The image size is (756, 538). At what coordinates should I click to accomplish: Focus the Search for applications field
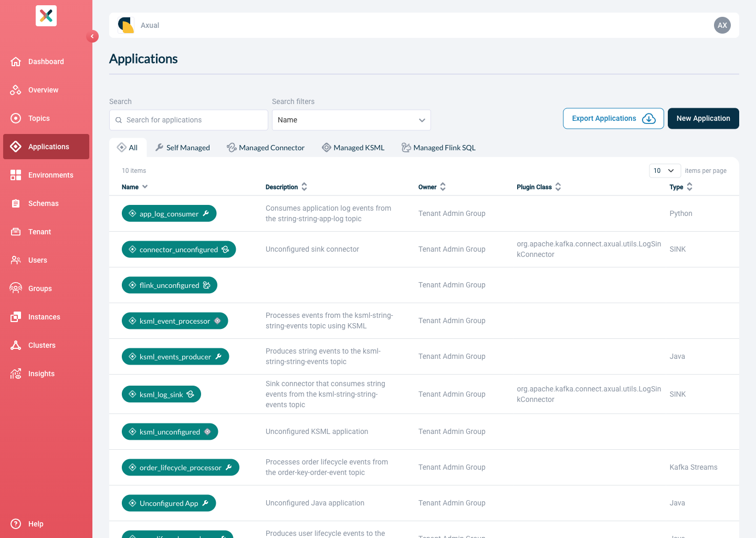pyautogui.click(x=188, y=120)
